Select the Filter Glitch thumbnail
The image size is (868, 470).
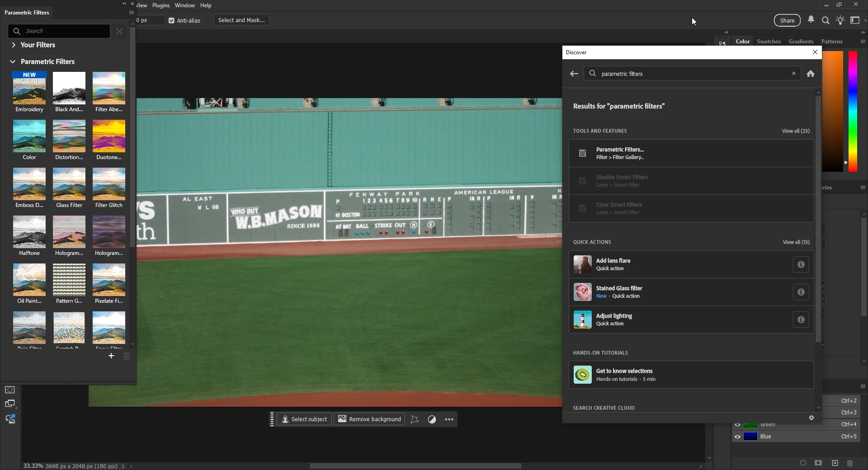click(109, 184)
